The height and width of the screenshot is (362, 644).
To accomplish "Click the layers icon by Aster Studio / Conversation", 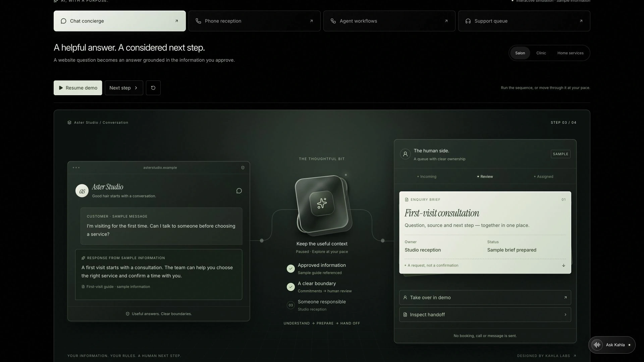I will [69, 123].
